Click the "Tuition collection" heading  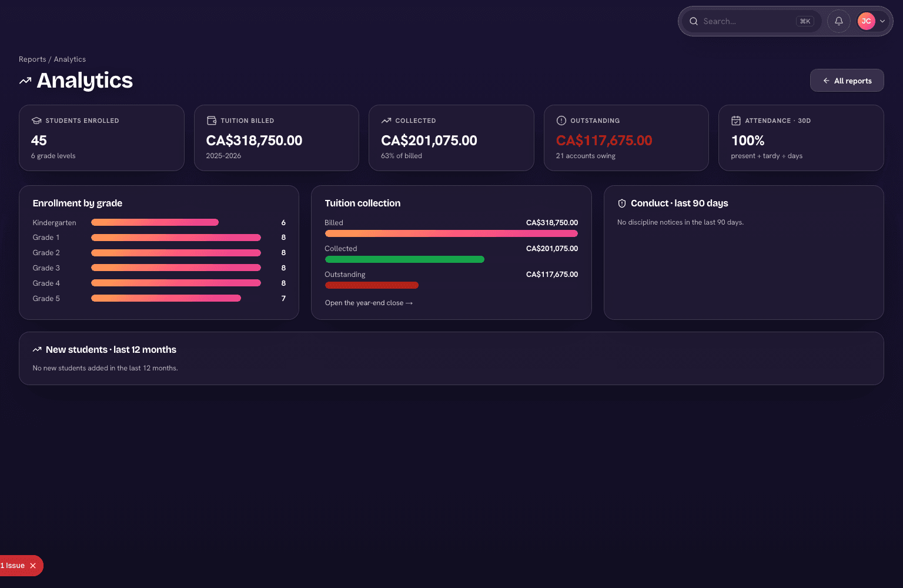pyautogui.click(x=363, y=203)
